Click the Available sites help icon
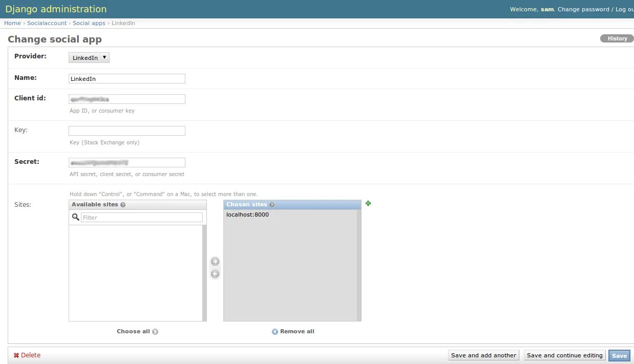634x364 pixels. 123,205
